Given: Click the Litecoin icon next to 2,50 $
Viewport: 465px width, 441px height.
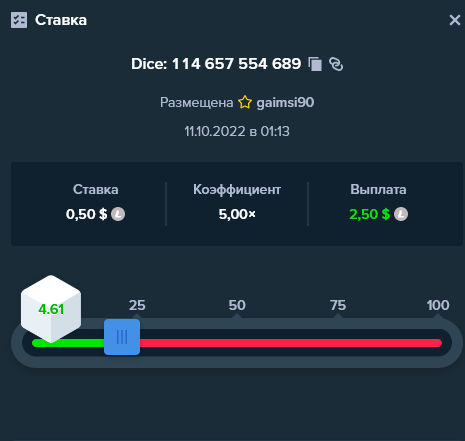Looking at the screenshot, I should 401,214.
